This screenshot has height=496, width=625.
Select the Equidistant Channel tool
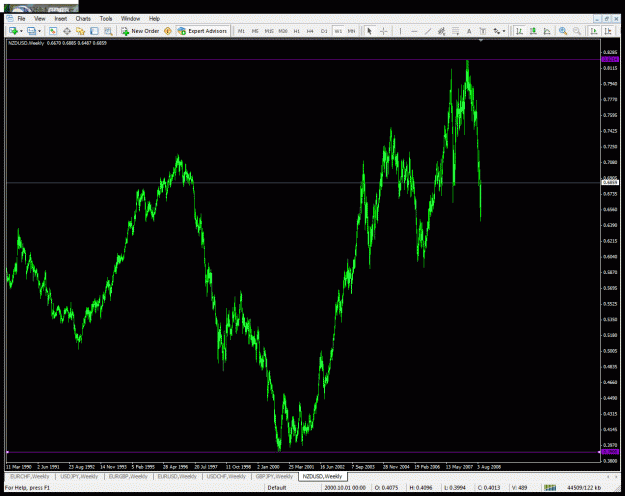[x=441, y=31]
